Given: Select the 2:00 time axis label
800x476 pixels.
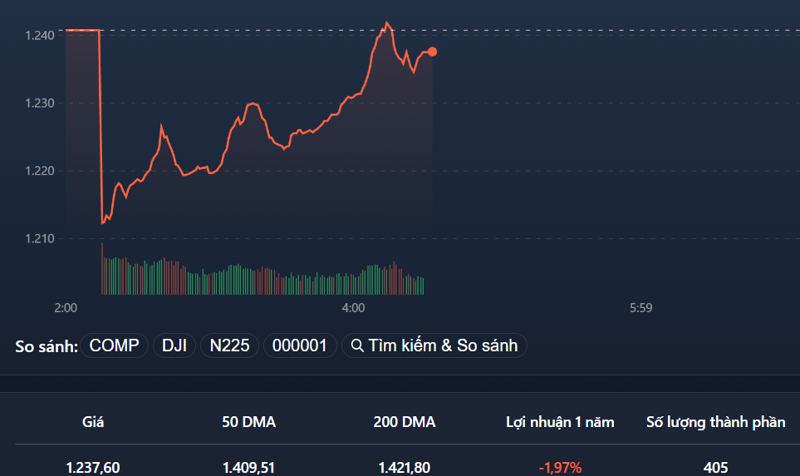Looking at the screenshot, I should (66, 308).
